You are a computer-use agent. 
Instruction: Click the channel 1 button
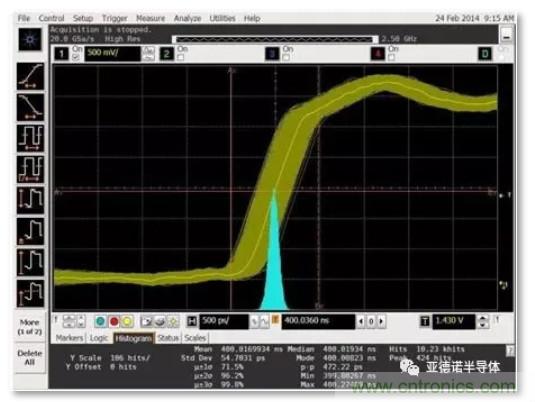(61, 54)
